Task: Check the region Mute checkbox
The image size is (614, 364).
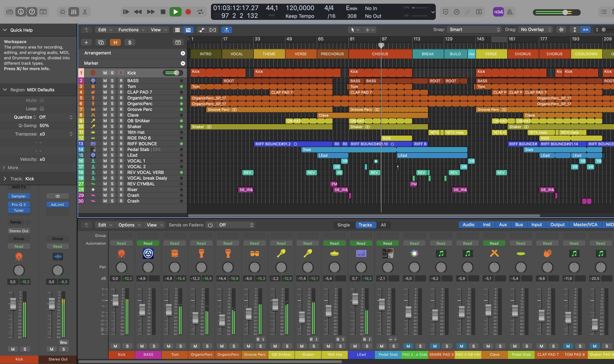Action: pyautogui.click(x=42, y=100)
